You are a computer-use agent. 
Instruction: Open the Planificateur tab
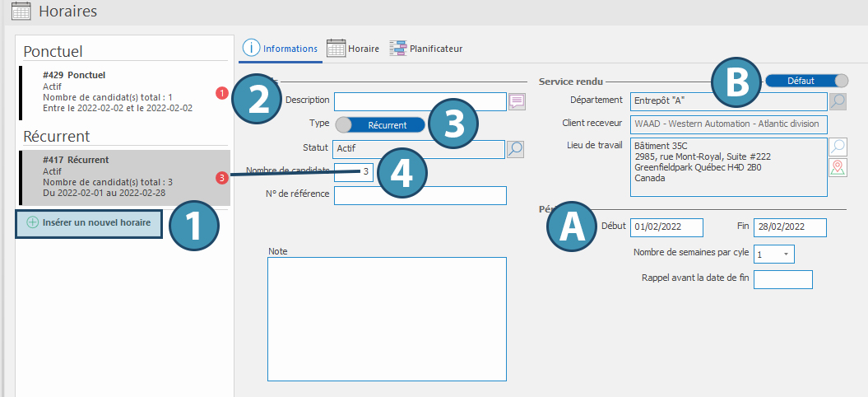(426, 49)
